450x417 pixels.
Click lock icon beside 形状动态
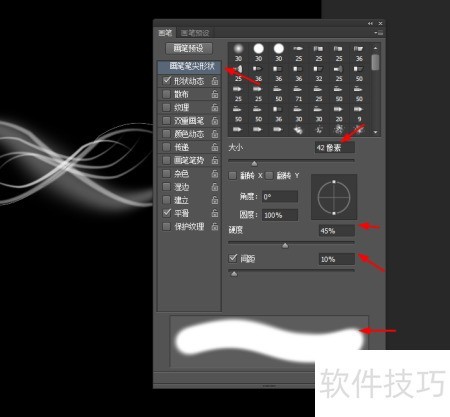[x=215, y=81]
